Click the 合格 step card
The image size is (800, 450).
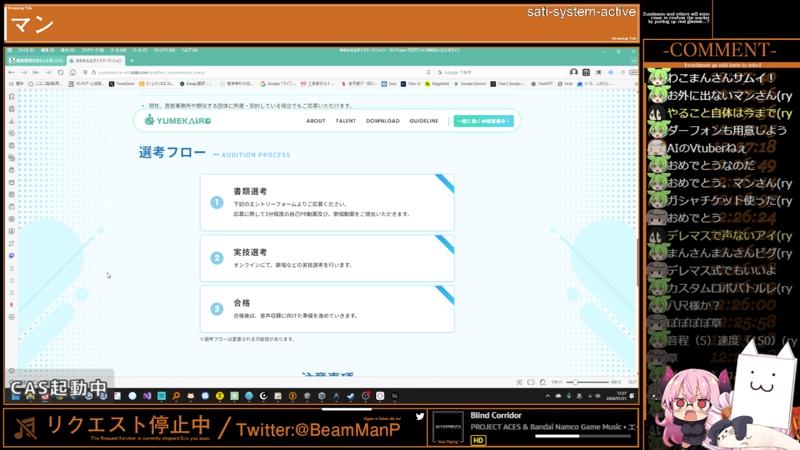tap(327, 309)
